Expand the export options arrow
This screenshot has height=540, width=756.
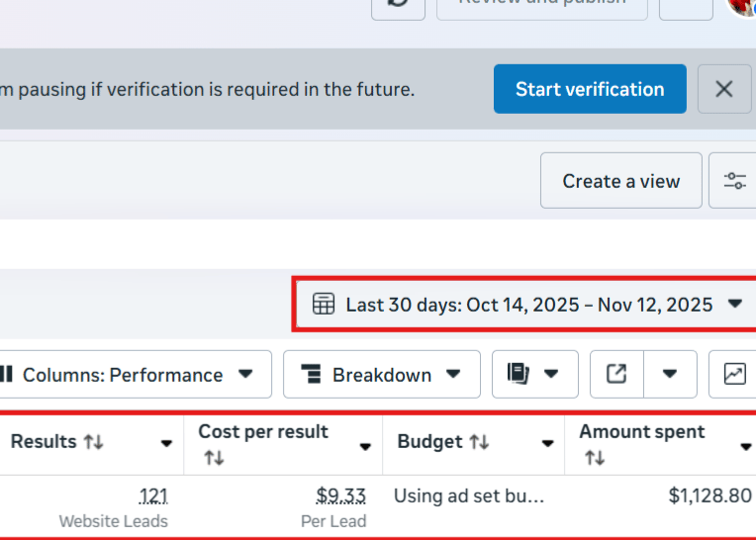pyautogui.click(x=670, y=374)
